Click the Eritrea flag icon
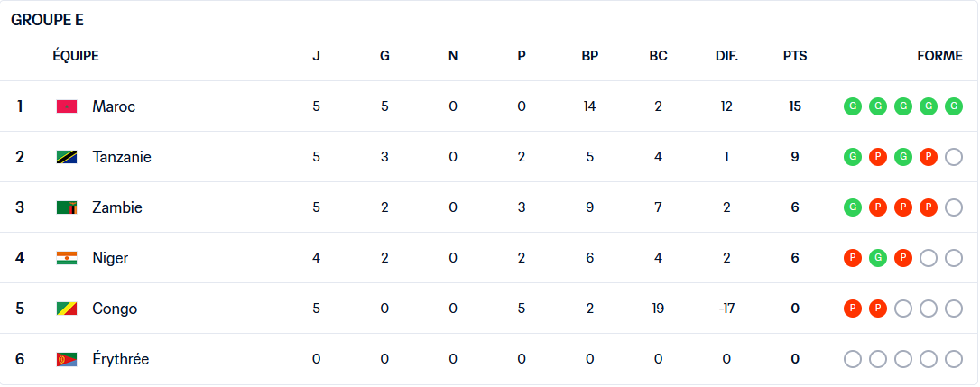980x387 pixels. [66, 359]
